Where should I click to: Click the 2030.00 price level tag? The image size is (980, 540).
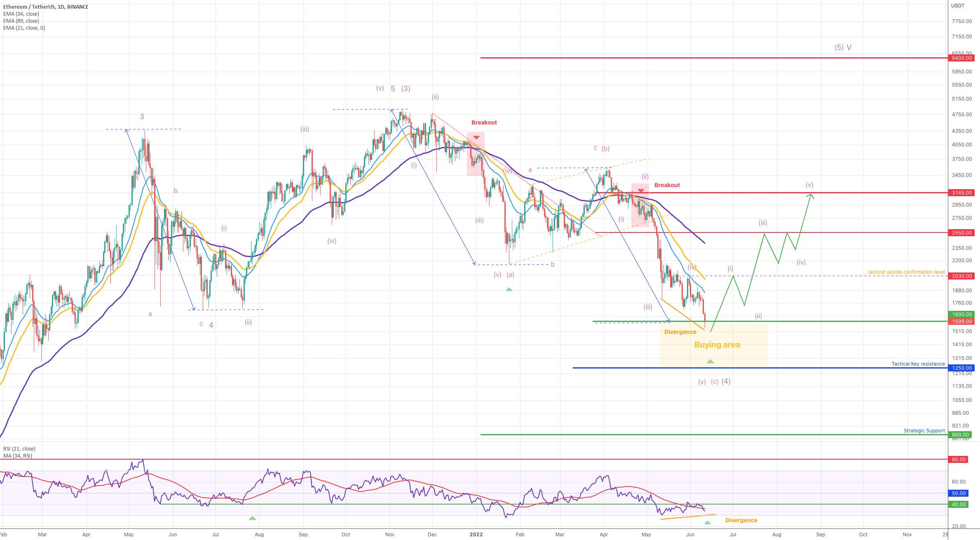[962, 276]
